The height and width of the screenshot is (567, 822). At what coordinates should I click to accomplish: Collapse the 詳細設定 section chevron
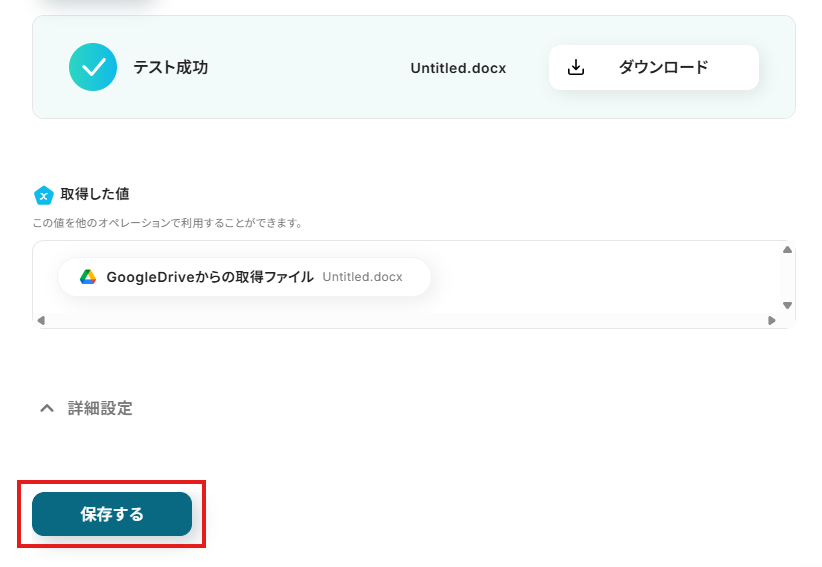[x=47, y=408]
